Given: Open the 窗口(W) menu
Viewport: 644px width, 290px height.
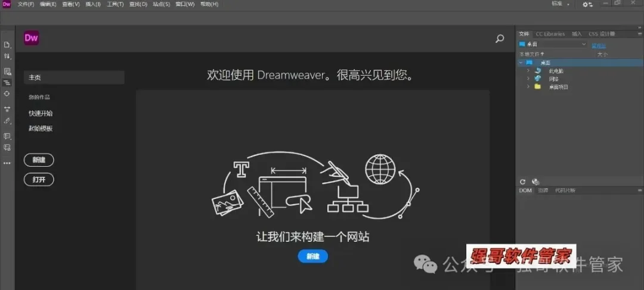Looking at the screenshot, I should tap(185, 4).
